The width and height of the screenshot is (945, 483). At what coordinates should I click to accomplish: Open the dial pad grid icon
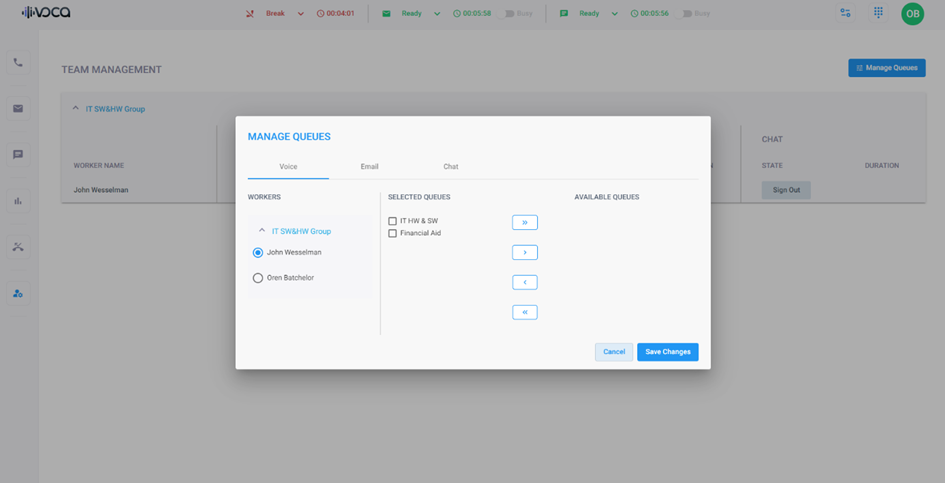click(878, 13)
